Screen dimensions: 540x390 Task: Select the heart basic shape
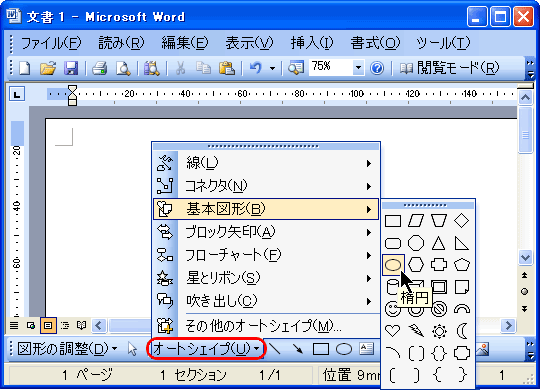coord(393,331)
